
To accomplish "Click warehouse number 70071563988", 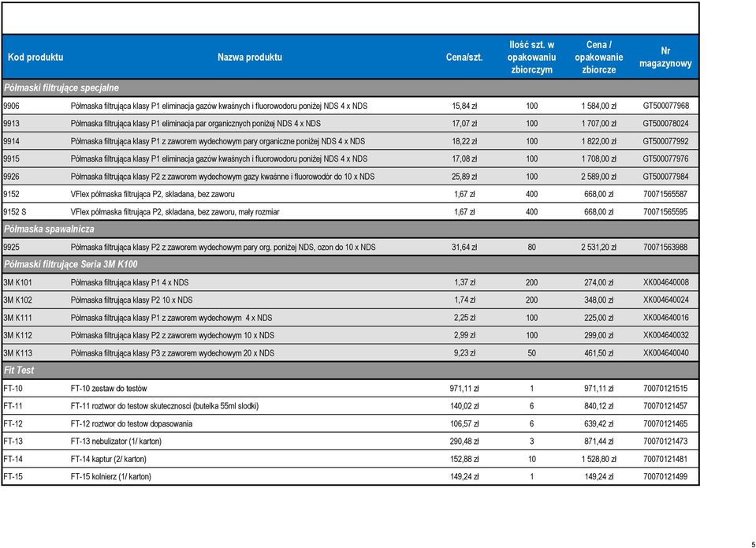I will 665,247.
